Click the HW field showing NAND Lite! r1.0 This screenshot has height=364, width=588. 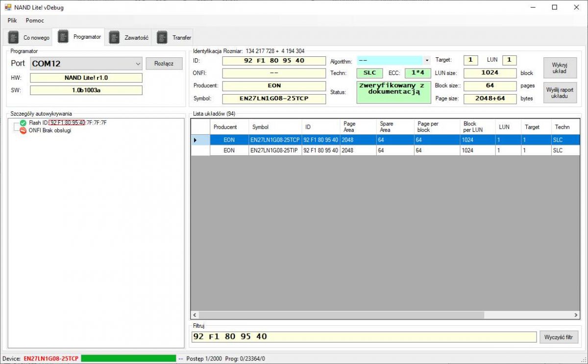point(86,78)
